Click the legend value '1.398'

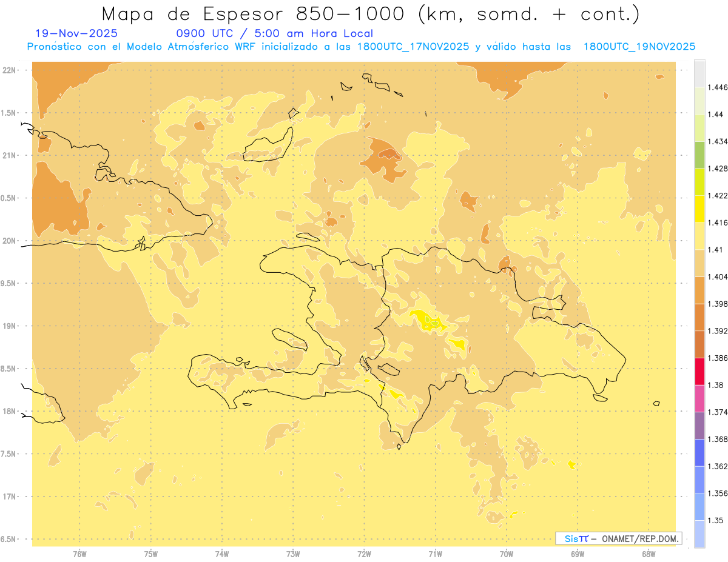pyautogui.click(x=718, y=304)
